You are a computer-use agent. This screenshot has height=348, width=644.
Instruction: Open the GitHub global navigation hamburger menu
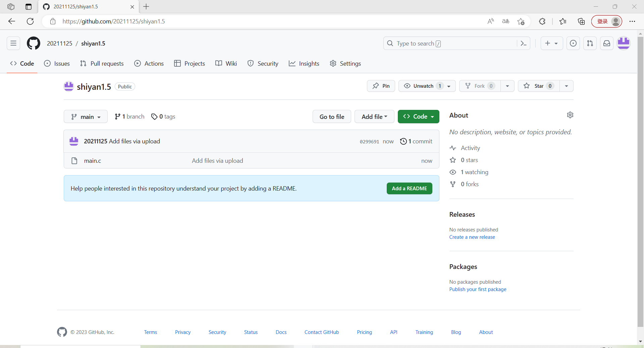(x=13, y=43)
